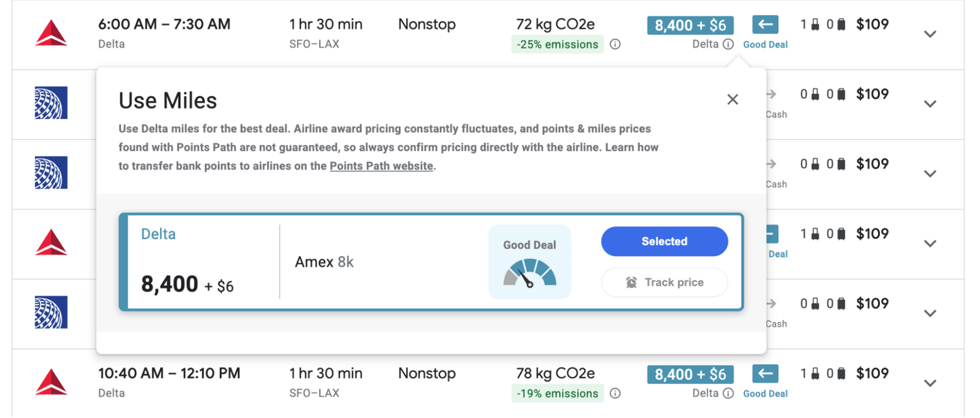This screenshot has width=980, height=418.
Task: Close the Use Miles popup
Action: point(732,99)
